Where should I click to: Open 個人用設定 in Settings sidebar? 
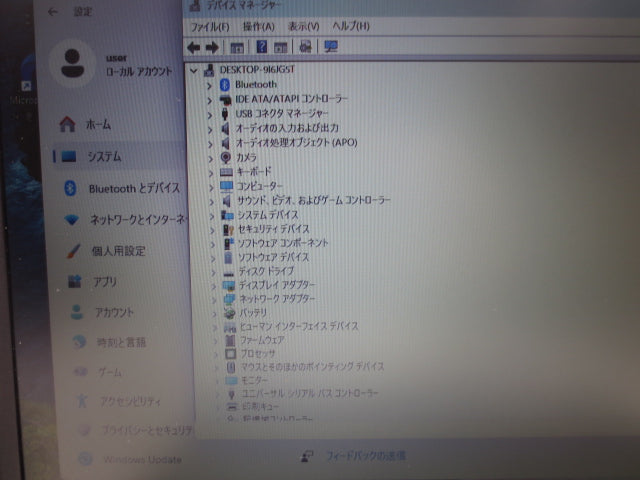[x=118, y=251]
